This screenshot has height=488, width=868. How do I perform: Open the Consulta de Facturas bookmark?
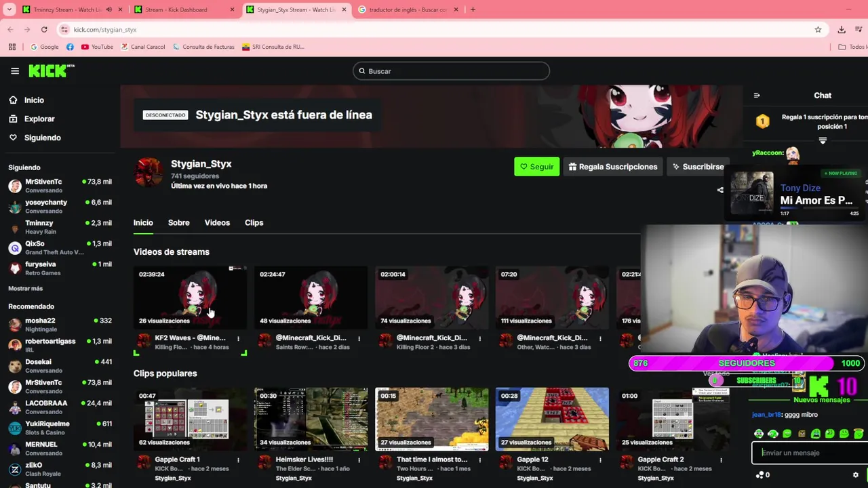tap(203, 47)
